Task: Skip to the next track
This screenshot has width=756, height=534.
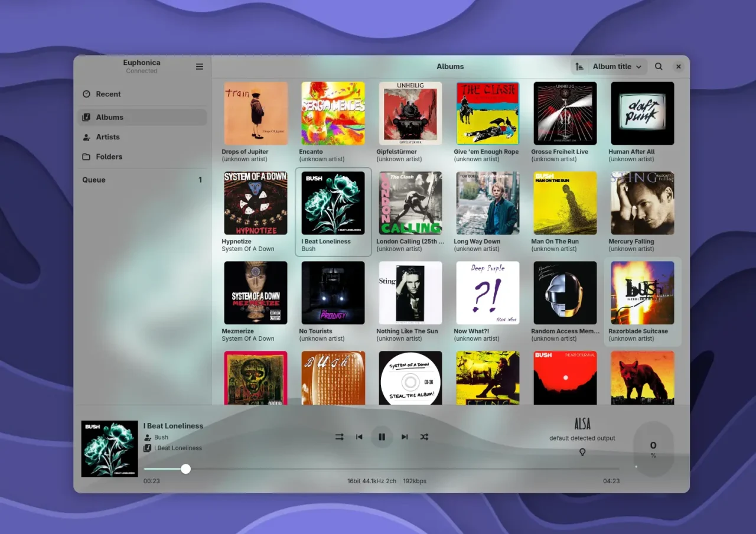Action: tap(404, 437)
